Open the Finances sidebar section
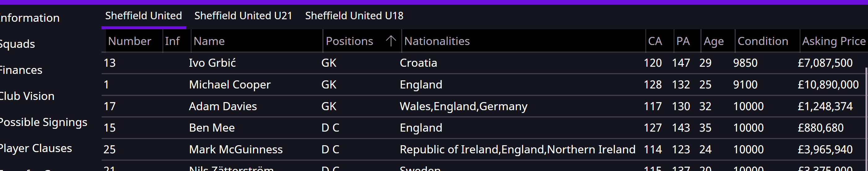 [21, 70]
